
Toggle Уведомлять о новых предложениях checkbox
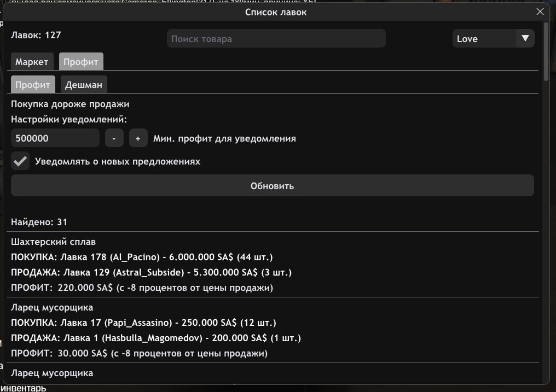(x=20, y=161)
